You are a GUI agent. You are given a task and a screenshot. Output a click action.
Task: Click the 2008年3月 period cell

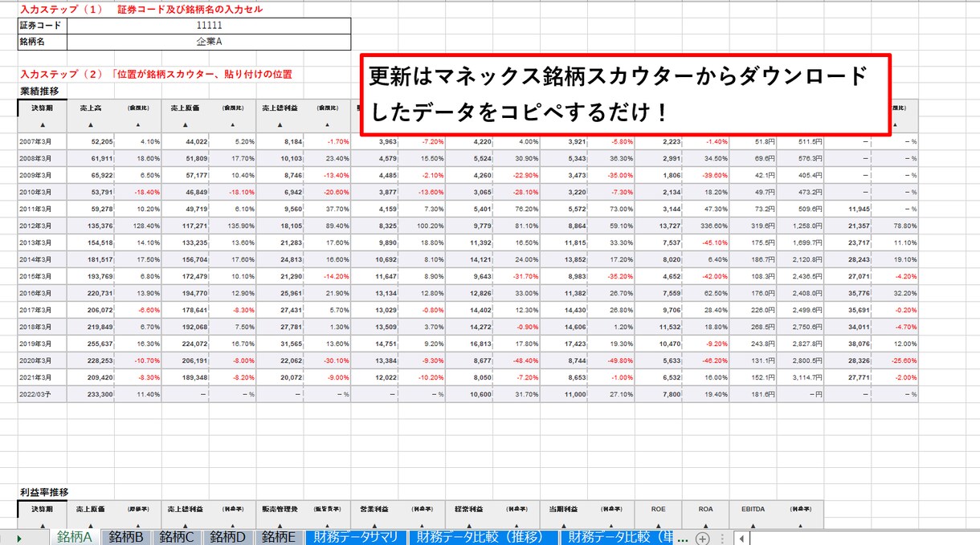(x=42, y=158)
